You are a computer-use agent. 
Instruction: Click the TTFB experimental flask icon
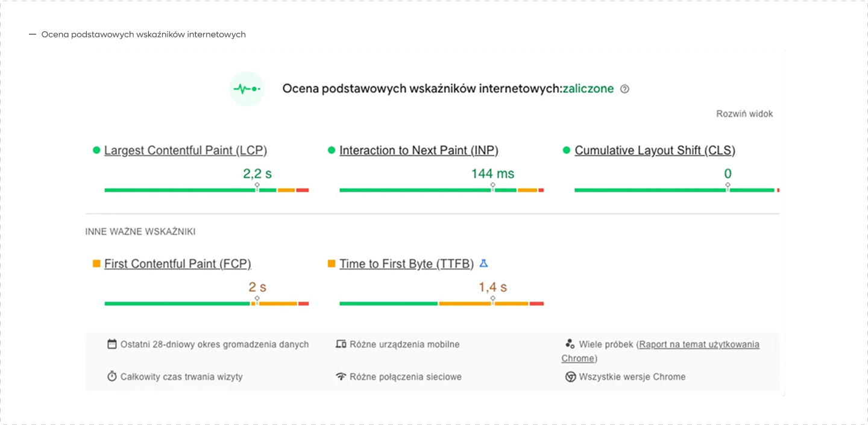click(x=483, y=263)
